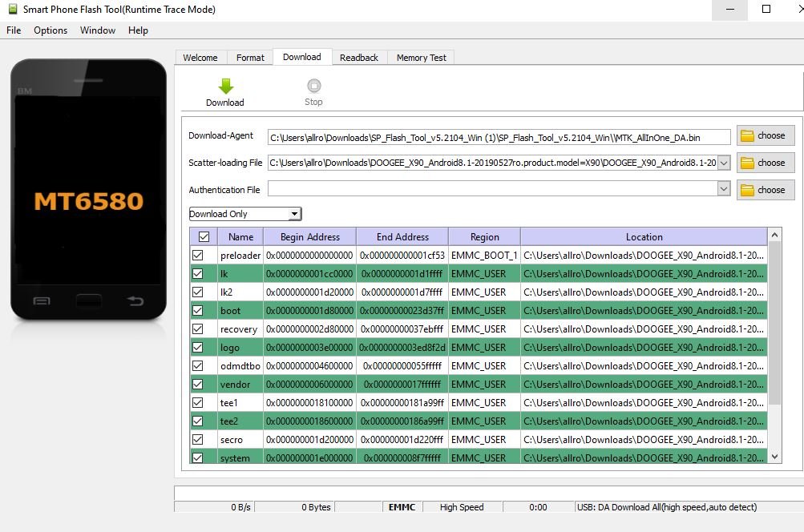This screenshot has width=804, height=532.
Task: Click the folder icon for Scatter-loading File choose
Action: pyautogui.click(x=748, y=163)
